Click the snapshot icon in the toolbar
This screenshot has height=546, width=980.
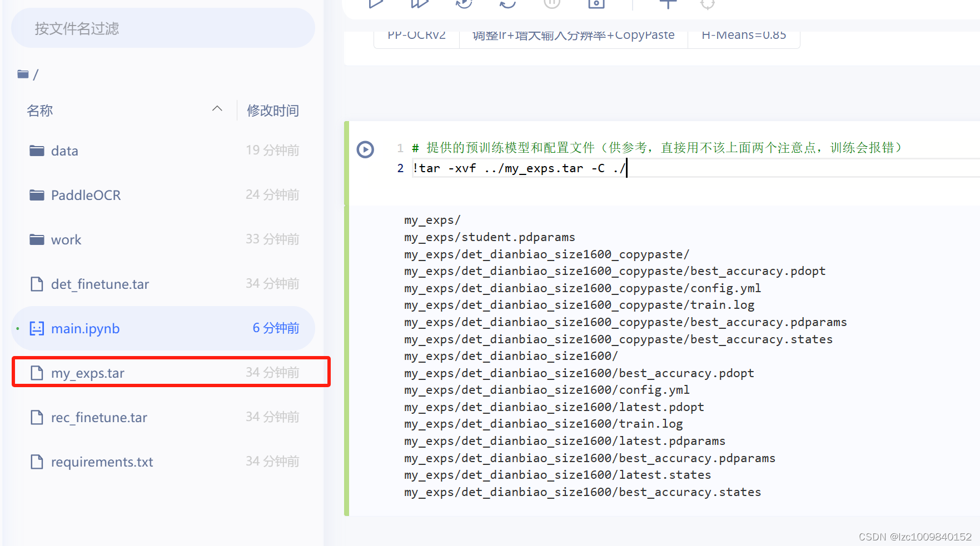(595, 4)
